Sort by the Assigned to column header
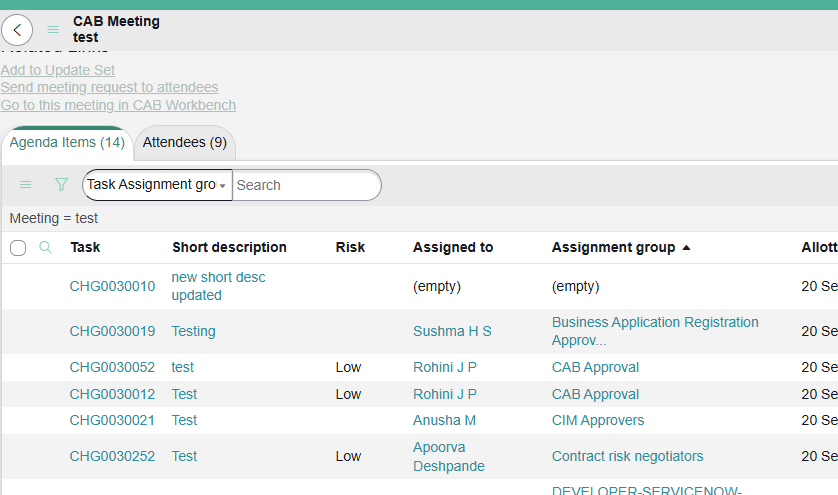The height and width of the screenshot is (495, 838). [x=453, y=248]
